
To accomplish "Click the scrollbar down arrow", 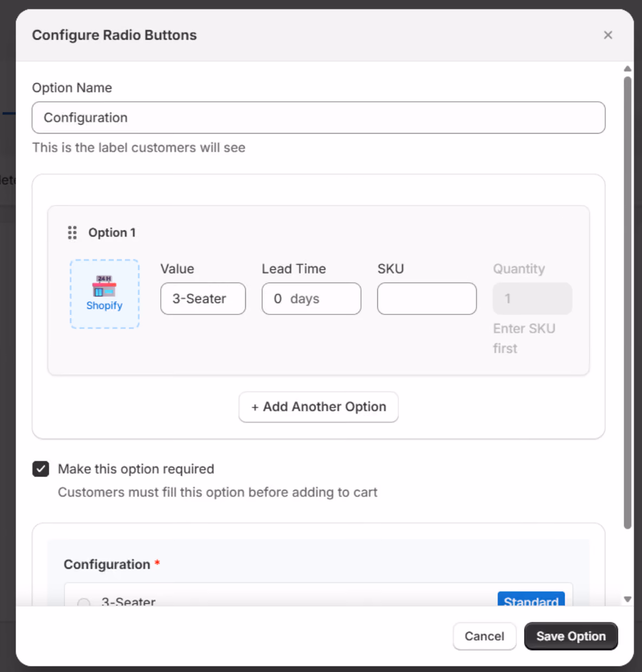I will [x=627, y=599].
